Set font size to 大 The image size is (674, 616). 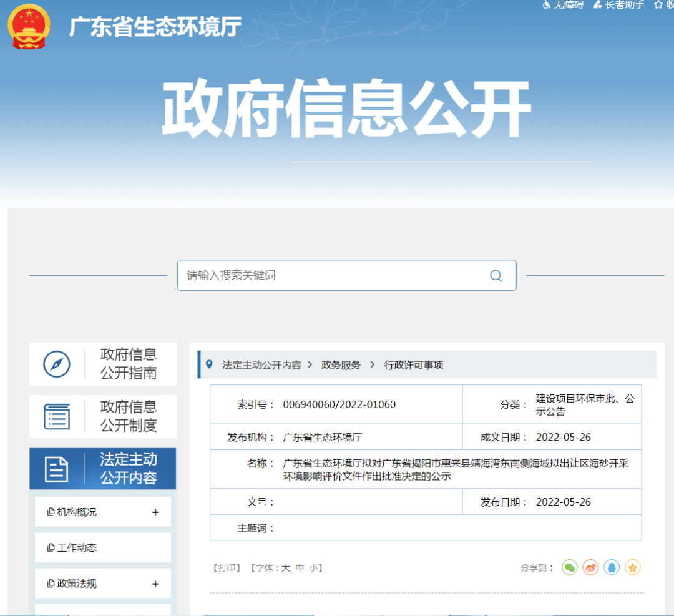[x=286, y=568]
